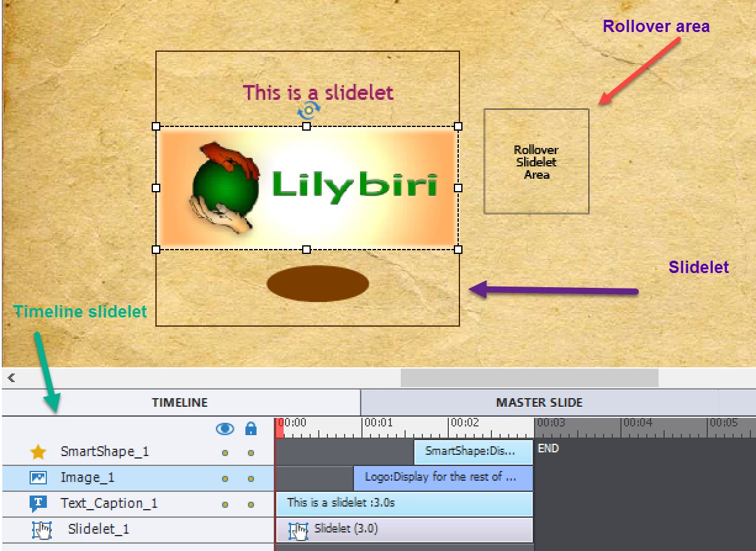
Task: Select the Slidelet_1 layer row
Action: 138,529
